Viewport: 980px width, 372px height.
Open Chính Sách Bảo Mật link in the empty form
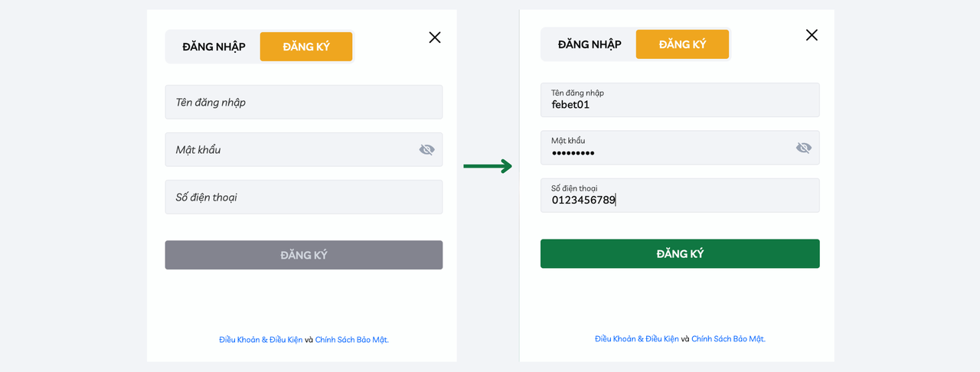coord(351,340)
